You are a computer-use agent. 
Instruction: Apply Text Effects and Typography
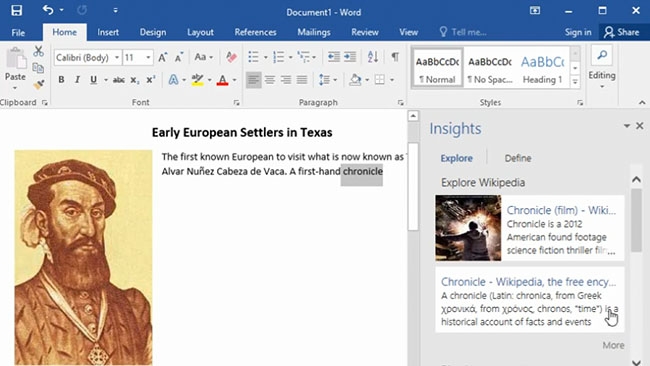point(173,80)
